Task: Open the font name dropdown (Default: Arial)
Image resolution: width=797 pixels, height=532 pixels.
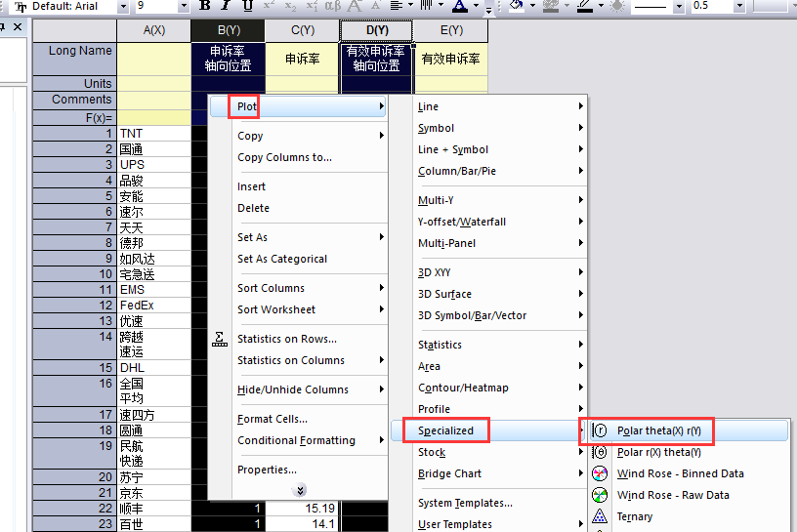Action: click(x=123, y=6)
